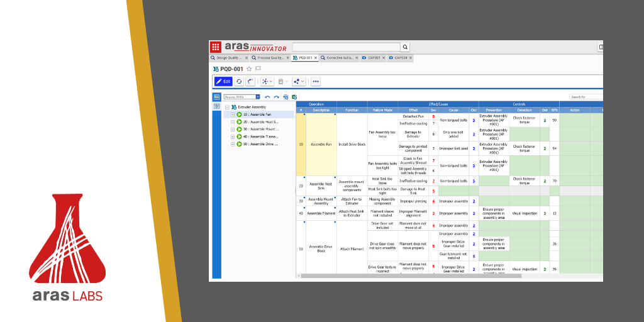The height and width of the screenshot is (322, 644).
Task: Select 10 : Assemble Fan tree item
Action: (x=257, y=114)
